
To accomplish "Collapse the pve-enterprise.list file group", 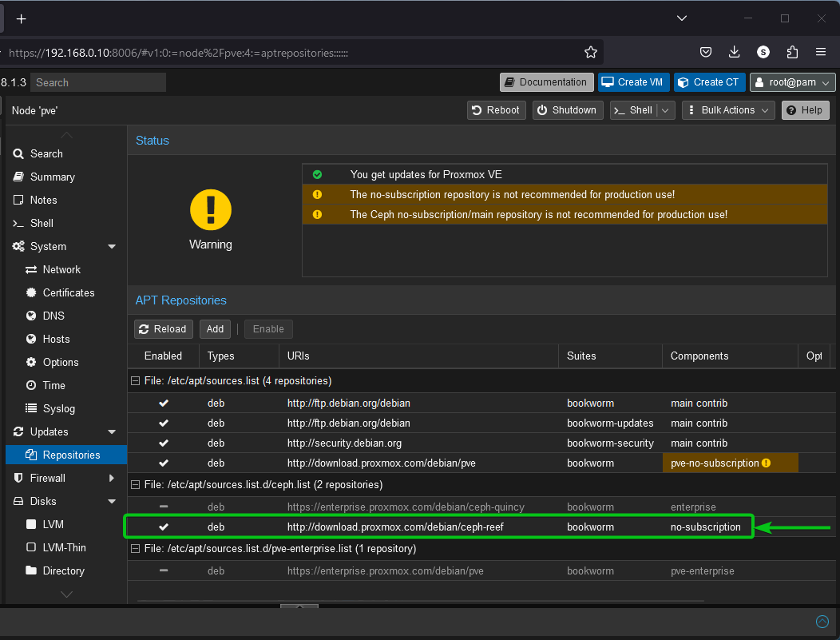I will (136, 548).
